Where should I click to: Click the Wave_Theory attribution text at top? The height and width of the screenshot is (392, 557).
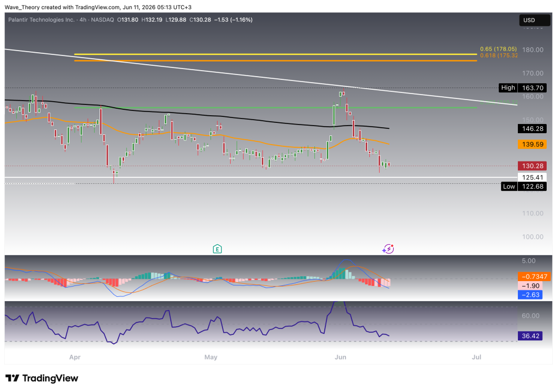(x=98, y=7)
